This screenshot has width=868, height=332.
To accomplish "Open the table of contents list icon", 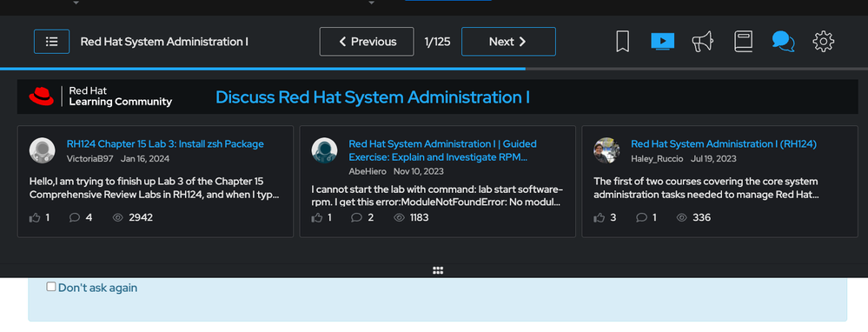I will [51, 42].
